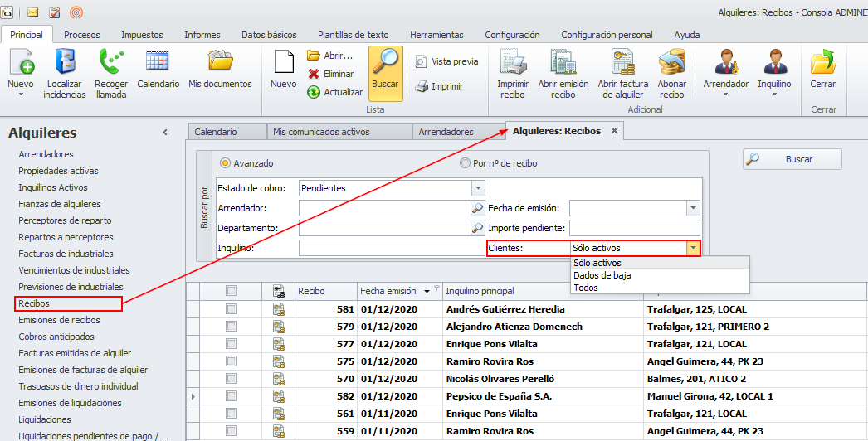This screenshot has width=868, height=441.
Task: Switch to the Informes ribbon tab
Action: 202,35
